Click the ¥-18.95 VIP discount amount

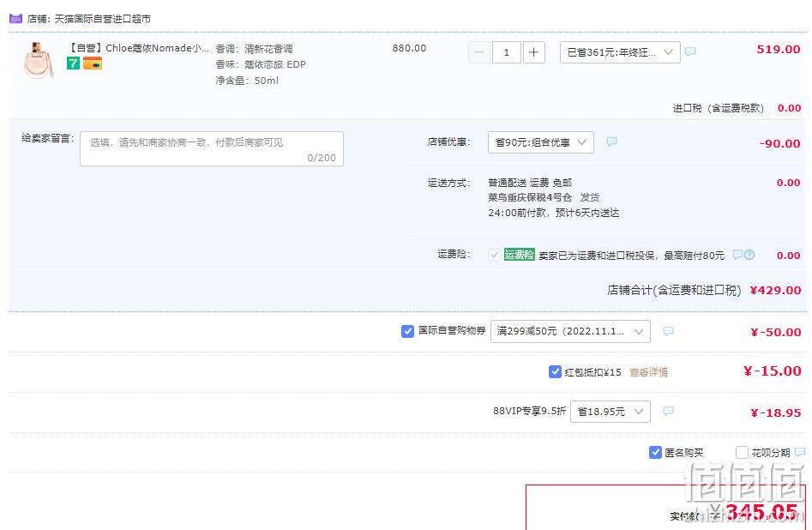tap(776, 413)
